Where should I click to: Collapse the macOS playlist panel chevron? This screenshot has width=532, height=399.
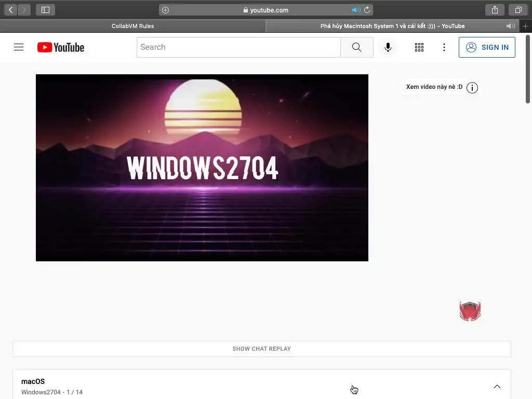pyautogui.click(x=497, y=387)
